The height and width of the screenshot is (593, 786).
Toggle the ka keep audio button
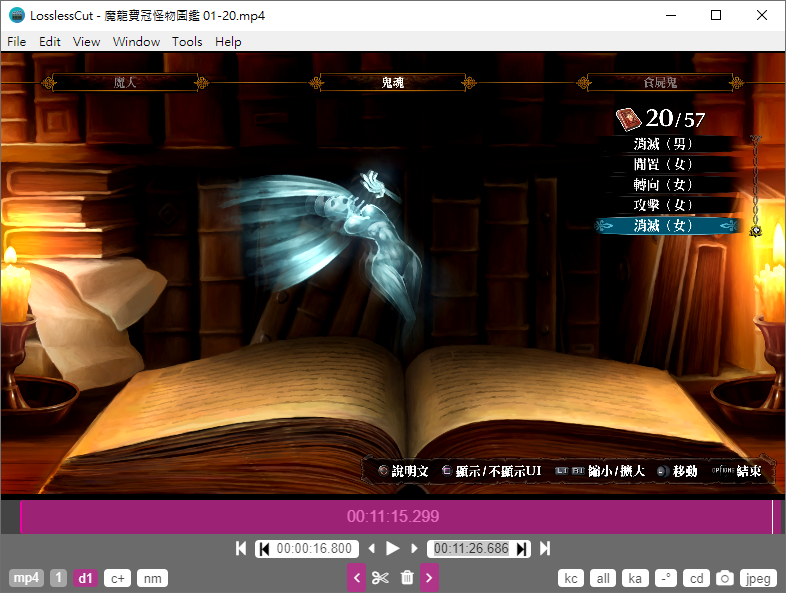pyautogui.click(x=635, y=578)
